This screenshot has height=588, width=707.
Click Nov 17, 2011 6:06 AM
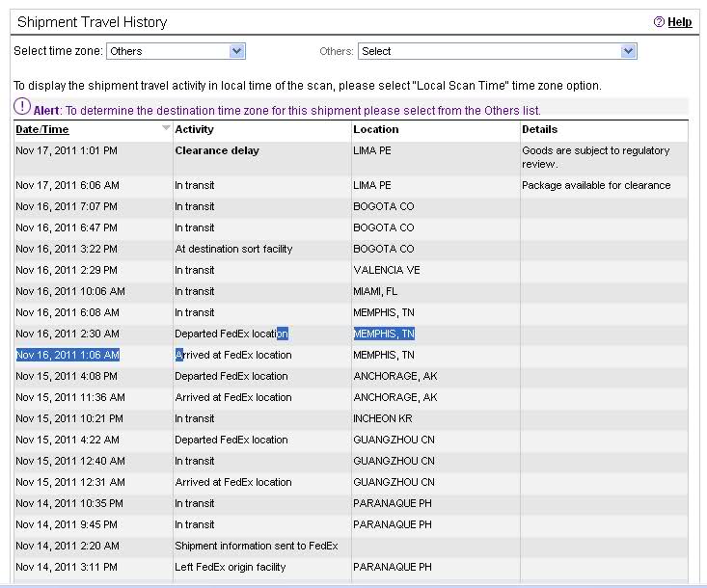(68, 185)
